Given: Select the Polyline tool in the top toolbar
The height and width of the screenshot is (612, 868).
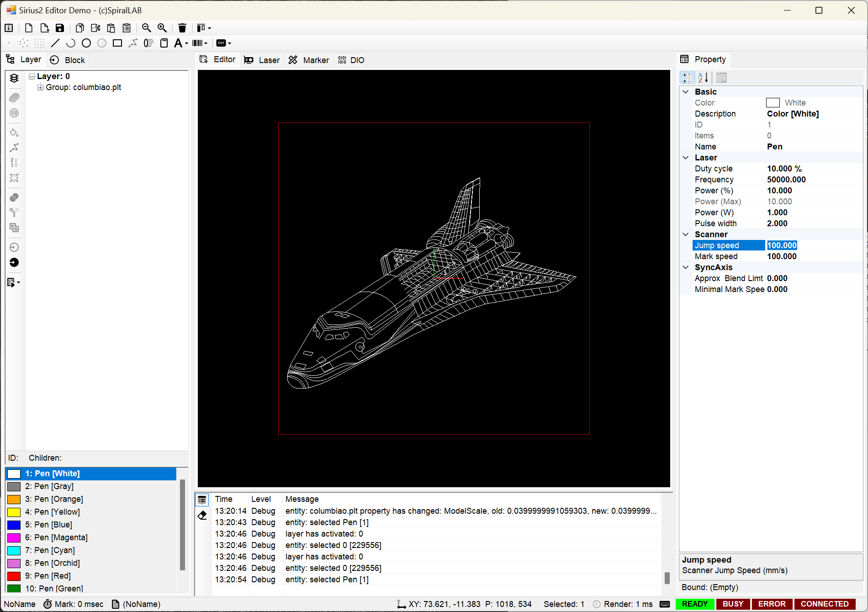Looking at the screenshot, I should [133, 43].
